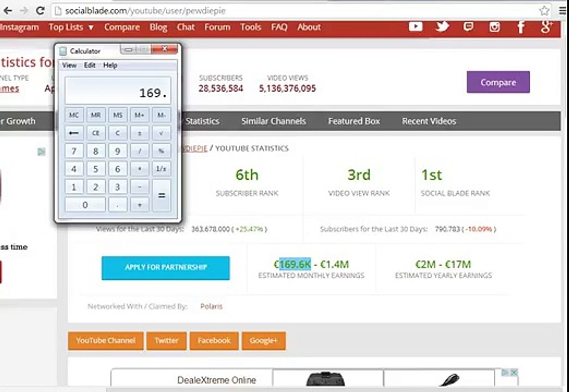Click the Twitter orange button
The image size is (569, 392).
pyautogui.click(x=167, y=340)
